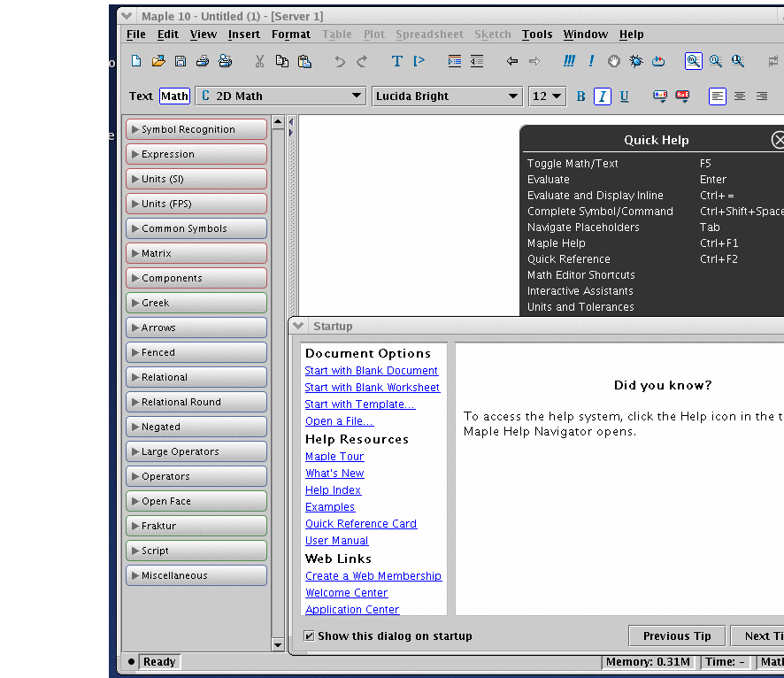Expand Large Operators palette
Viewport: 784px width, 678px height.
click(x=196, y=451)
